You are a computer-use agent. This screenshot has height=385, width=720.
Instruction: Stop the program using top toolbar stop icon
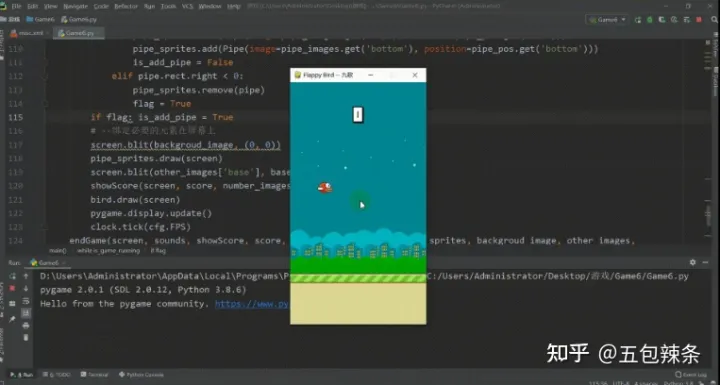699,20
